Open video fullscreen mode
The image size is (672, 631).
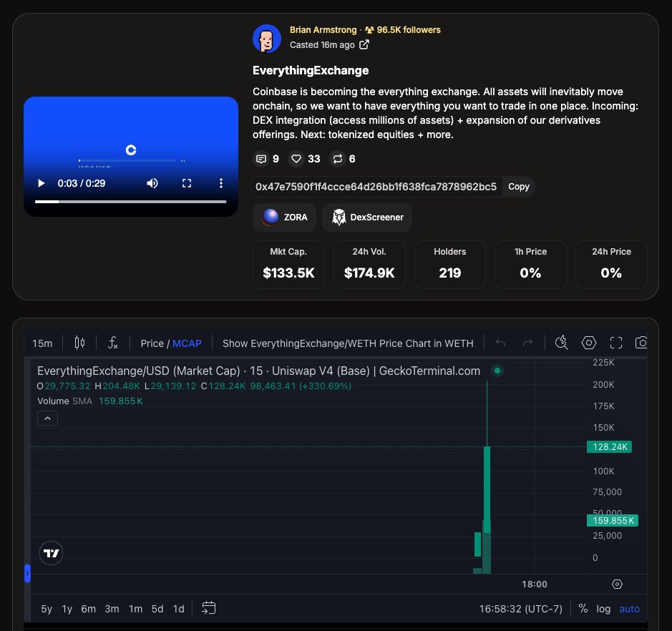coord(187,183)
